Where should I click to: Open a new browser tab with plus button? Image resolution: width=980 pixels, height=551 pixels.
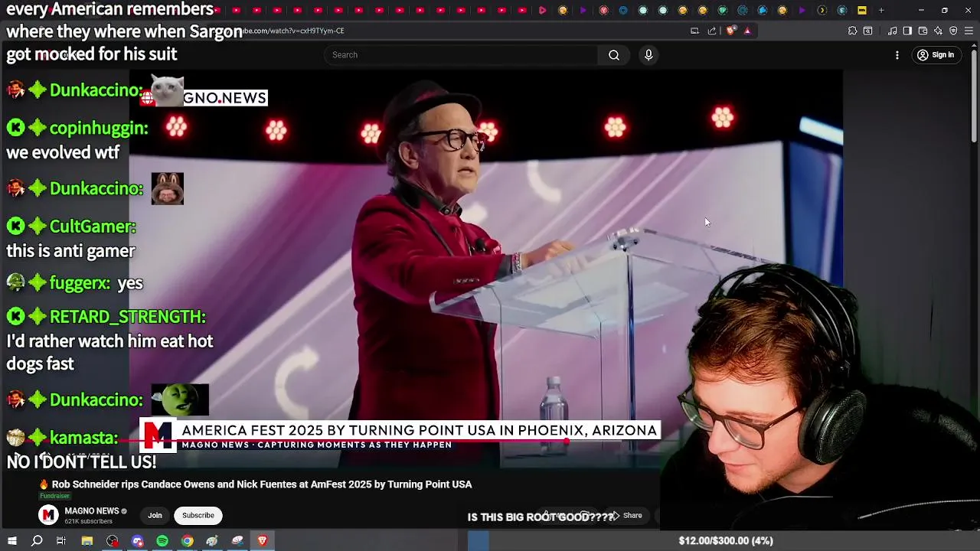[x=881, y=10]
